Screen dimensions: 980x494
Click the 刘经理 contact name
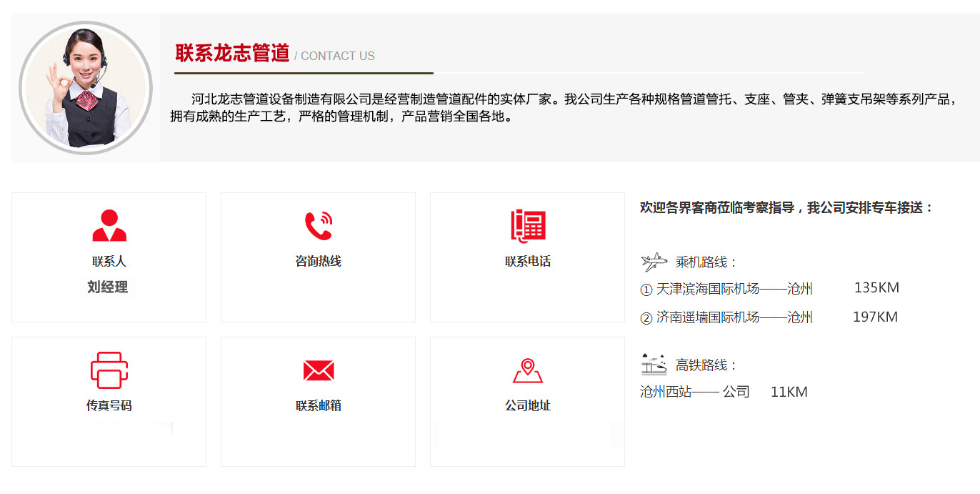[x=108, y=287]
